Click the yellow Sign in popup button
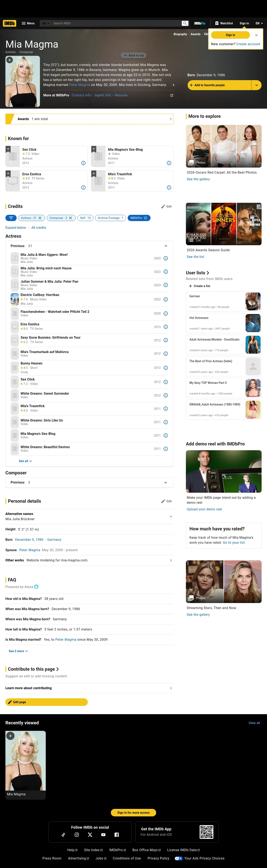The image size is (267, 868). (230, 35)
